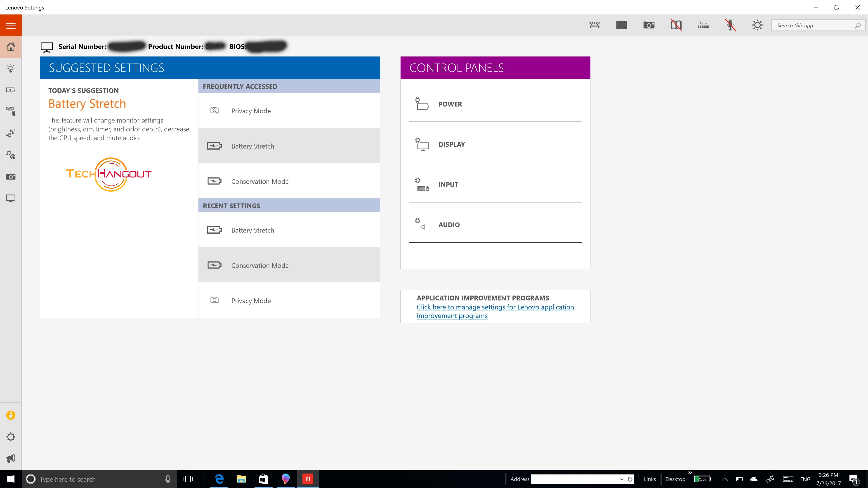
Task: Open the clock showing 3:26 PM
Action: click(x=828, y=479)
